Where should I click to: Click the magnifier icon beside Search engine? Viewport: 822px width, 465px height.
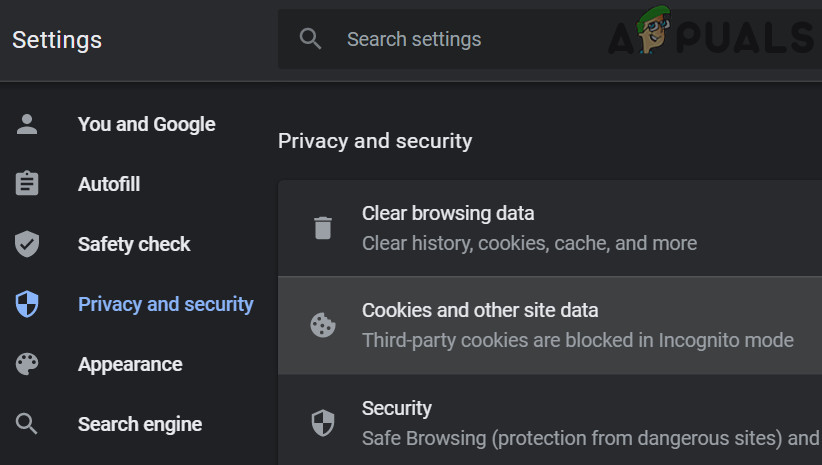coord(27,424)
